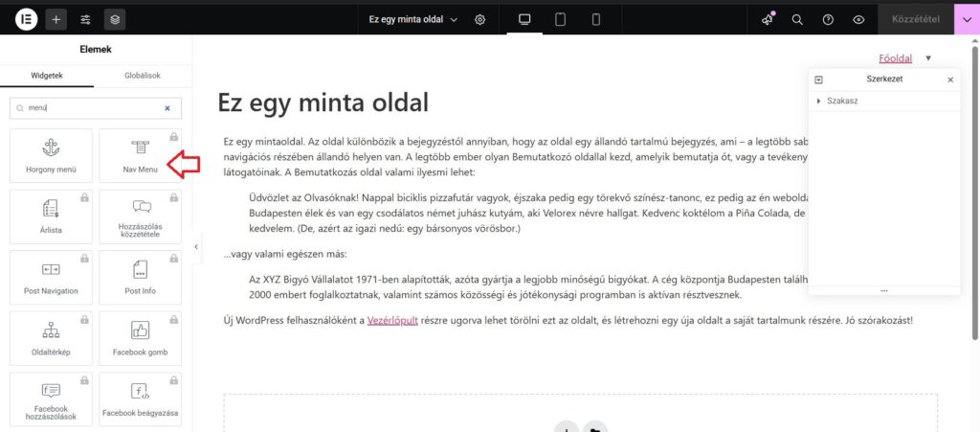Viewport: 980px width, 432px height.
Task: Open page settings gear icon
Action: [x=480, y=19]
